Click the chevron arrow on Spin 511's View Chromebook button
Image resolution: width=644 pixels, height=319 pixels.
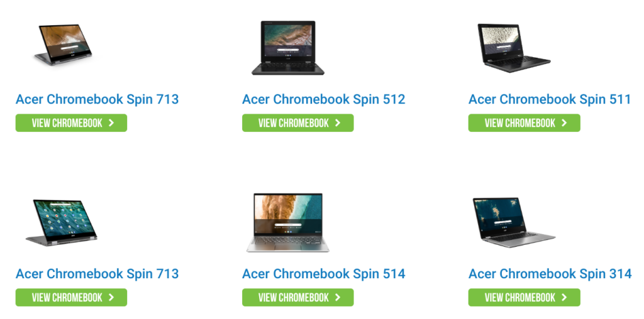564,123
